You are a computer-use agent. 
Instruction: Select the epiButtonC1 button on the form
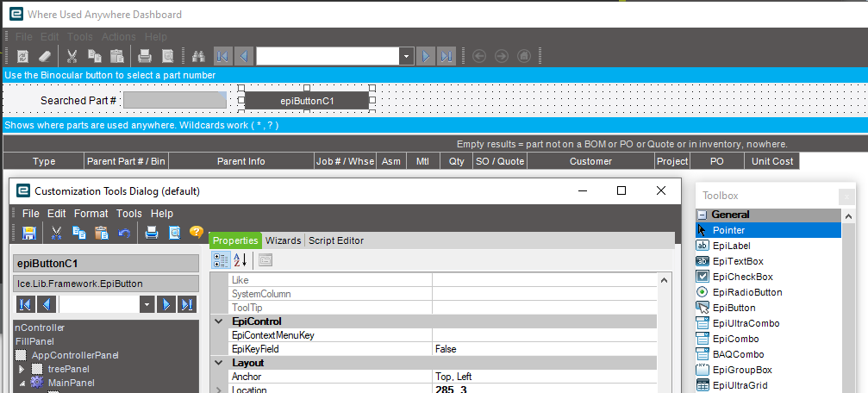(x=307, y=100)
